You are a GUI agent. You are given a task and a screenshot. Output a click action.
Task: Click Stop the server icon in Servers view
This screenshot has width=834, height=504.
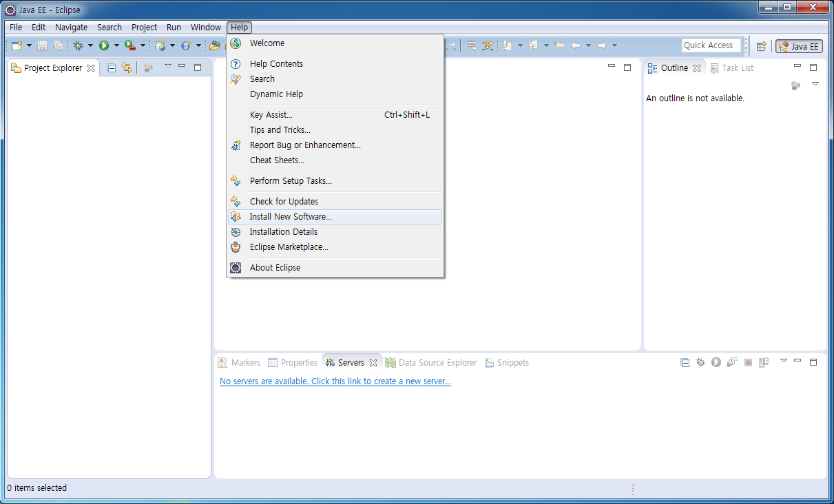[748, 362]
